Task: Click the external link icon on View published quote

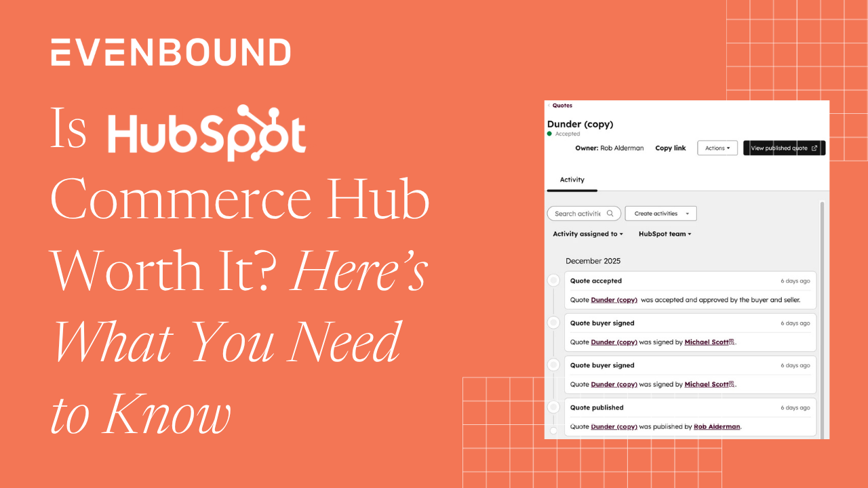Action: [x=814, y=148]
